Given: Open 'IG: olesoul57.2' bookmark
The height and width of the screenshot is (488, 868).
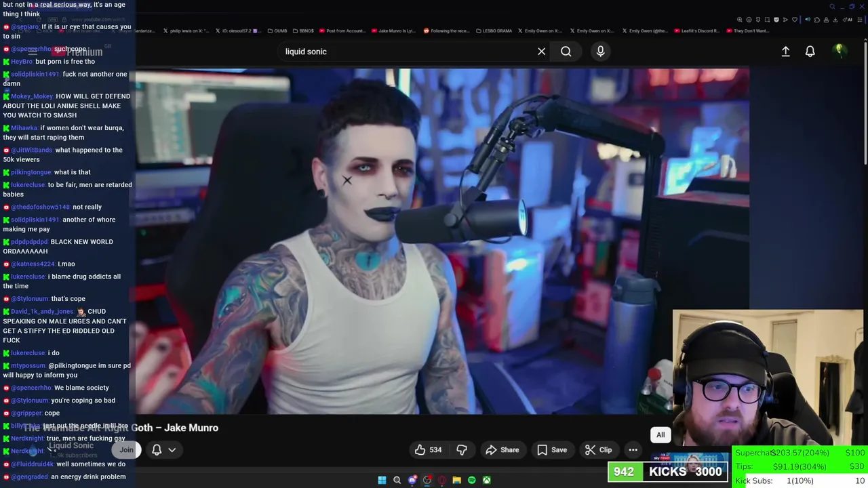Looking at the screenshot, I should click(237, 30).
